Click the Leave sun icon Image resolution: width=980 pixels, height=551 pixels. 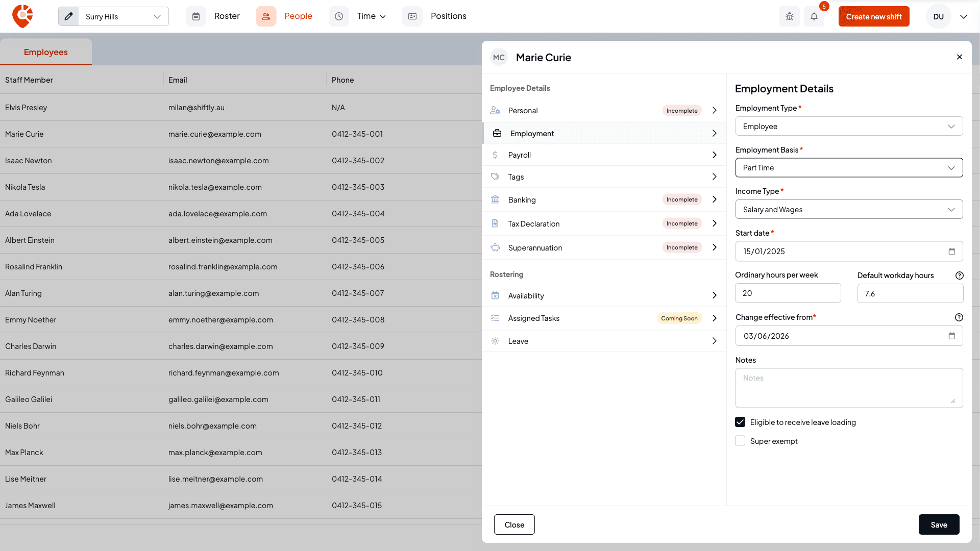pyautogui.click(x=495, y=341)
